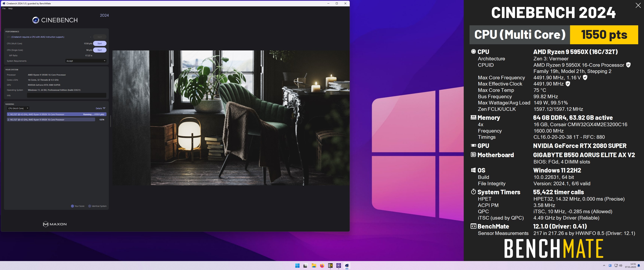This screenshot has width=644, height=270.
Task: Open the clock showing 14:51
Action: [630, 265]
